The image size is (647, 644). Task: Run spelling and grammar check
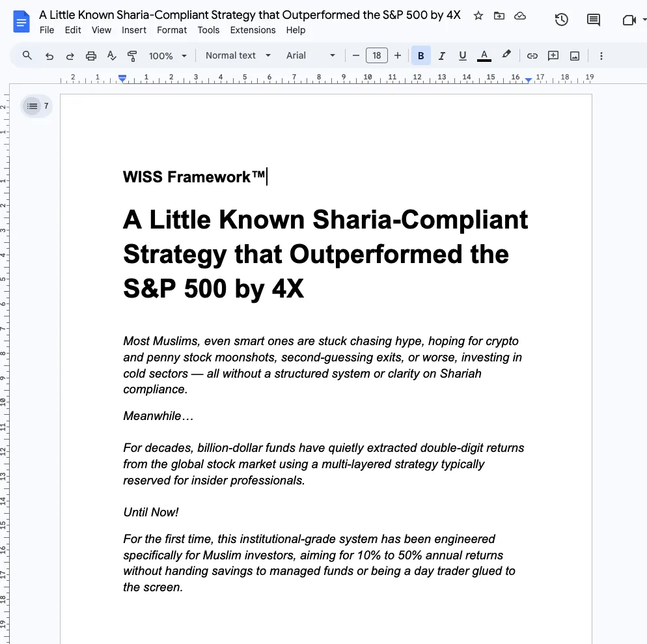click(x=111, y=56)
